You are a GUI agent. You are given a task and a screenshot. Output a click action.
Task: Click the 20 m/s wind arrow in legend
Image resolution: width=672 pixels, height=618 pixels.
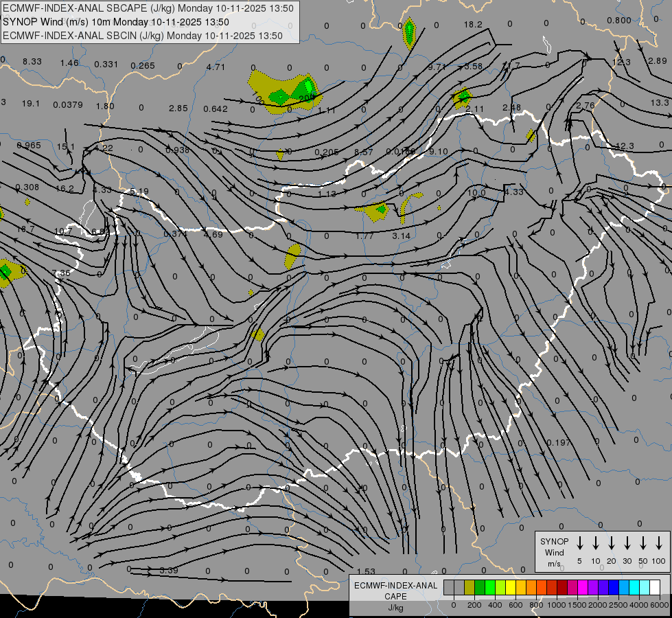(612, 543)
